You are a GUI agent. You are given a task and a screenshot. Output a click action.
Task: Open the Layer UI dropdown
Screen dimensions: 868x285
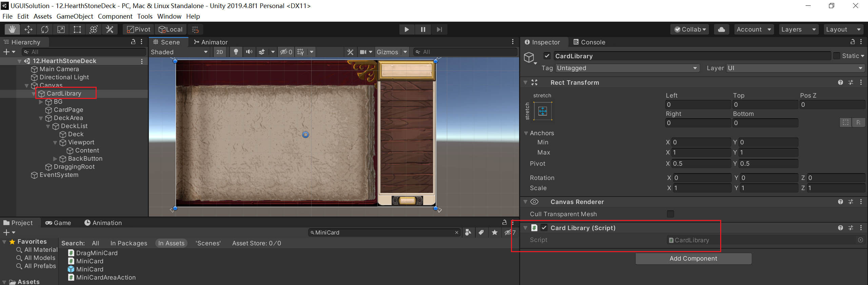(795, 68)
